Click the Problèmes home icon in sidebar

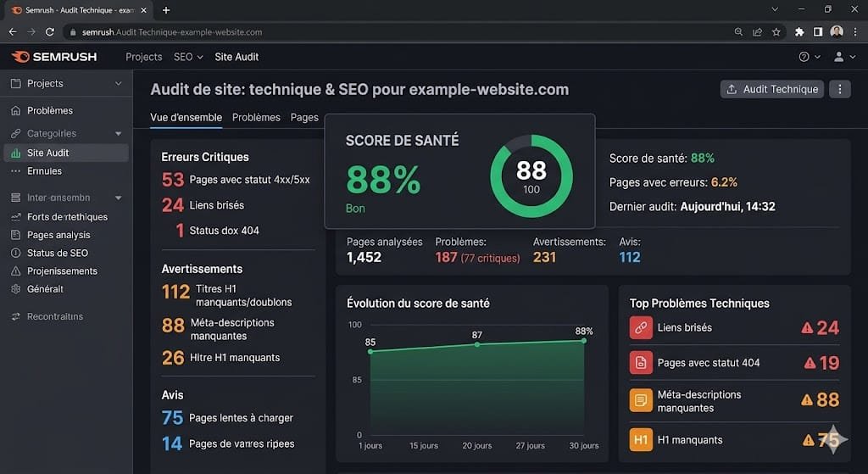15,111
